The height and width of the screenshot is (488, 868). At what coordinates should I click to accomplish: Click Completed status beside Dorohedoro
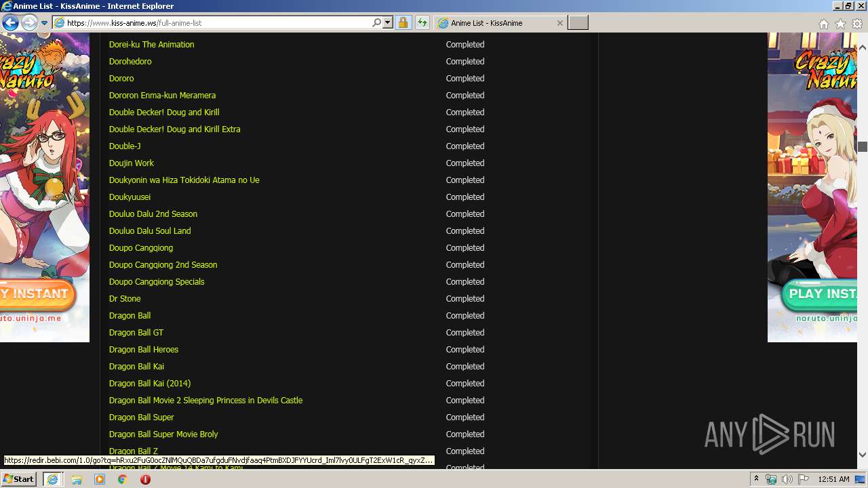click(465, 62)
